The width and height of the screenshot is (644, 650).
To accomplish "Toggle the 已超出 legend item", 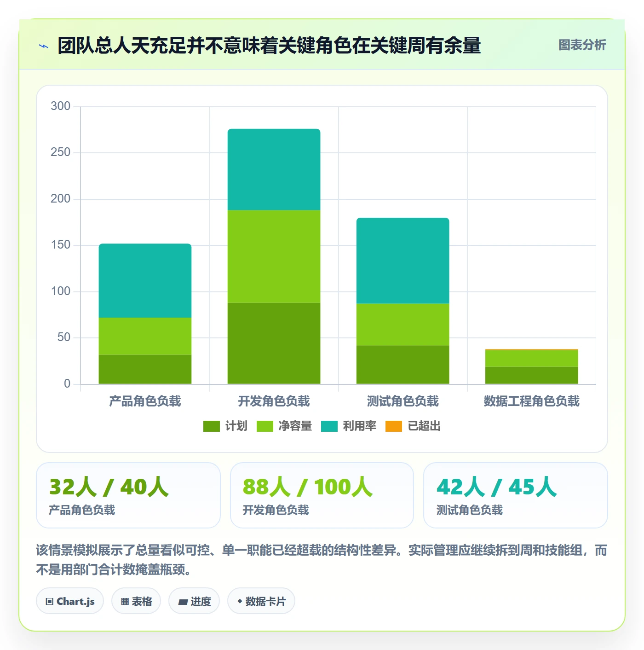I will coord(413,426).
